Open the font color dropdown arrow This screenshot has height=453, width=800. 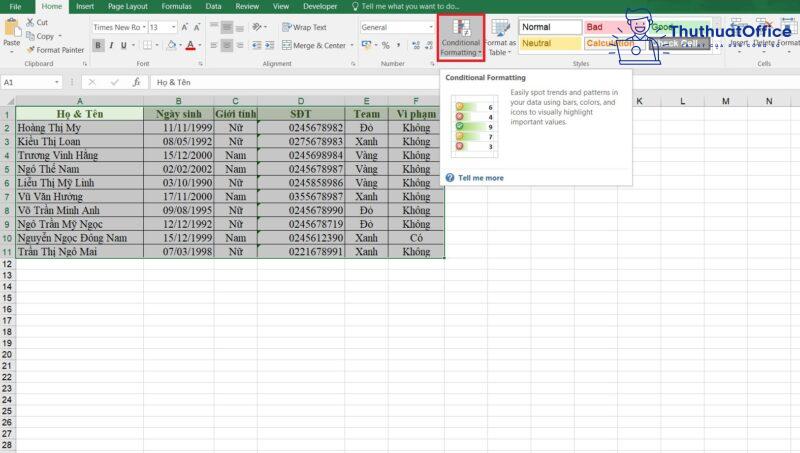pos(199,45)
